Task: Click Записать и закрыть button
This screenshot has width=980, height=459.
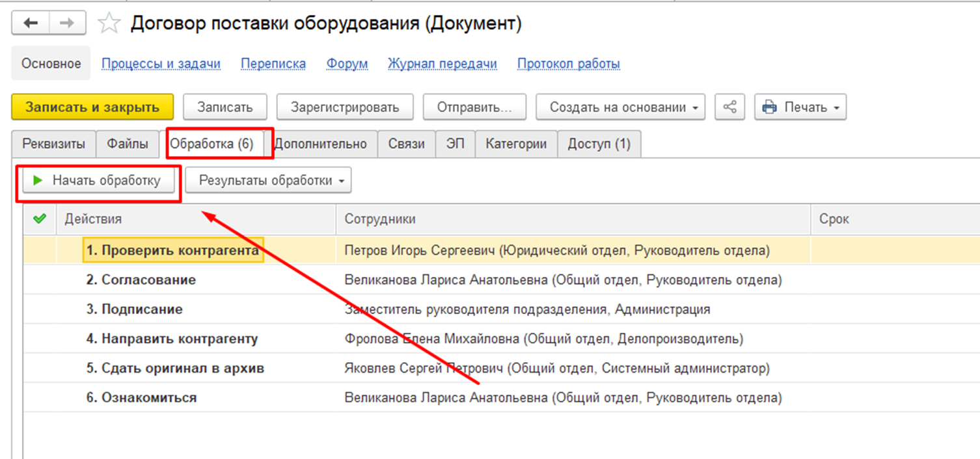Action: point(92,107)
